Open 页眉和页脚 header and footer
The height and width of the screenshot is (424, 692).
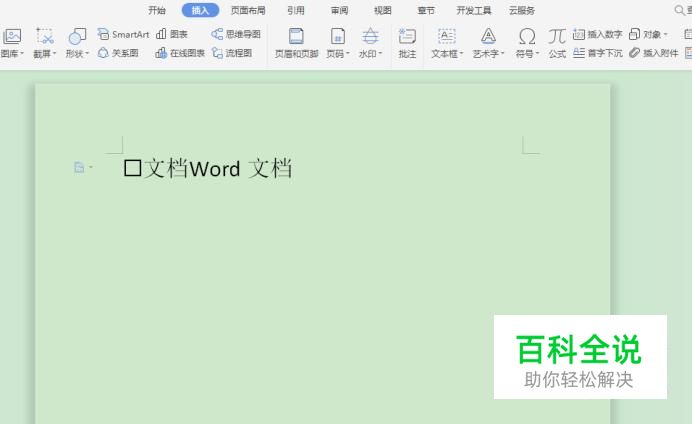coord(297,43)
